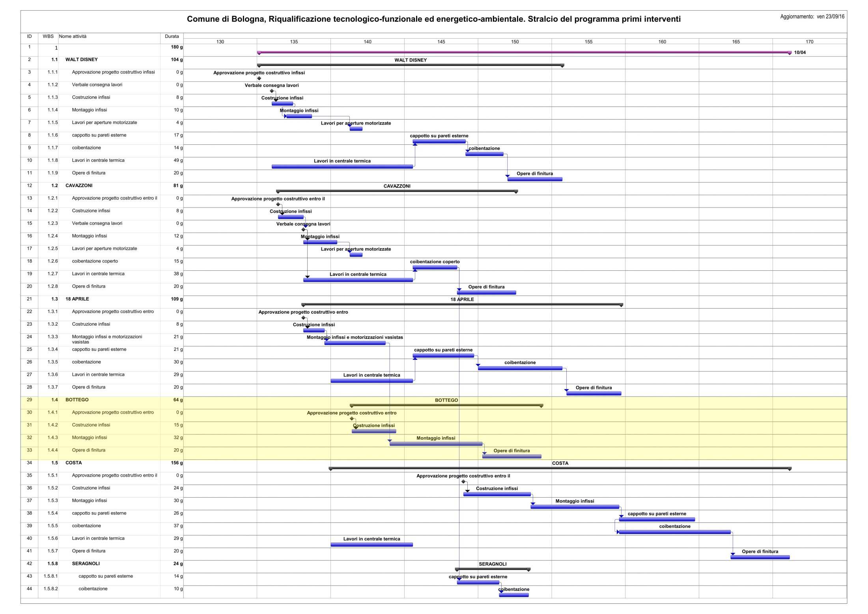Click row 28 Opere di finitura bar
This screenshot has width=868, height=614.
[594, 393]
